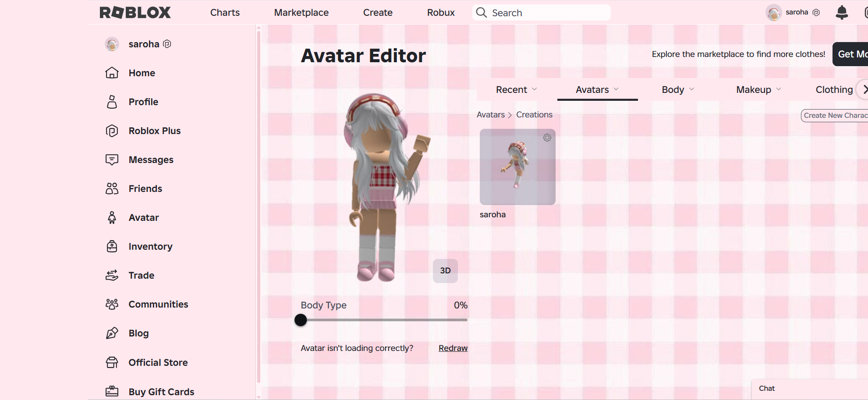
Task: Click the search magnifier icon
Action: pos(481,12)
